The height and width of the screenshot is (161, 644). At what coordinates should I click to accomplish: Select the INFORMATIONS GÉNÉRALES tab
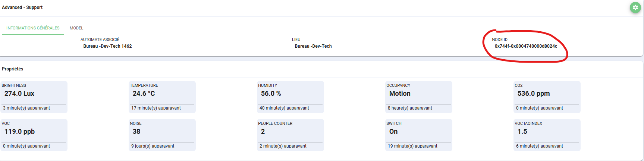point(33,28)
